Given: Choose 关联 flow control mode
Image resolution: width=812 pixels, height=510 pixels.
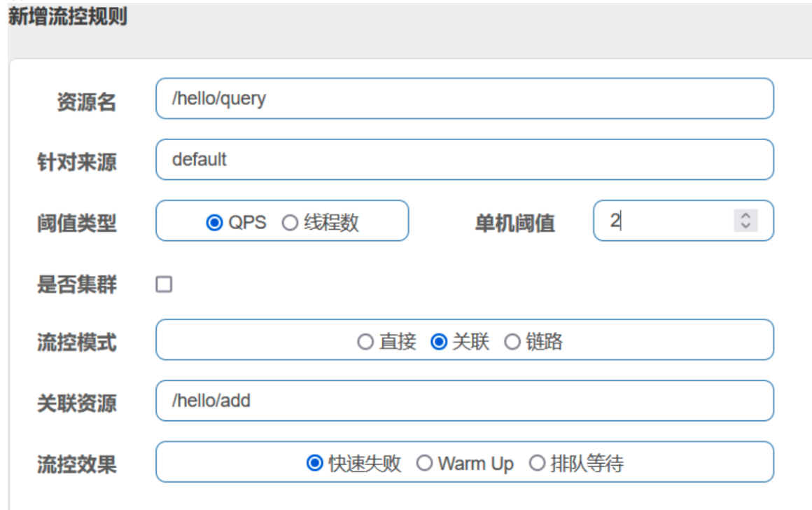Looking at the screenshot, I should click(x=439, y=342).
